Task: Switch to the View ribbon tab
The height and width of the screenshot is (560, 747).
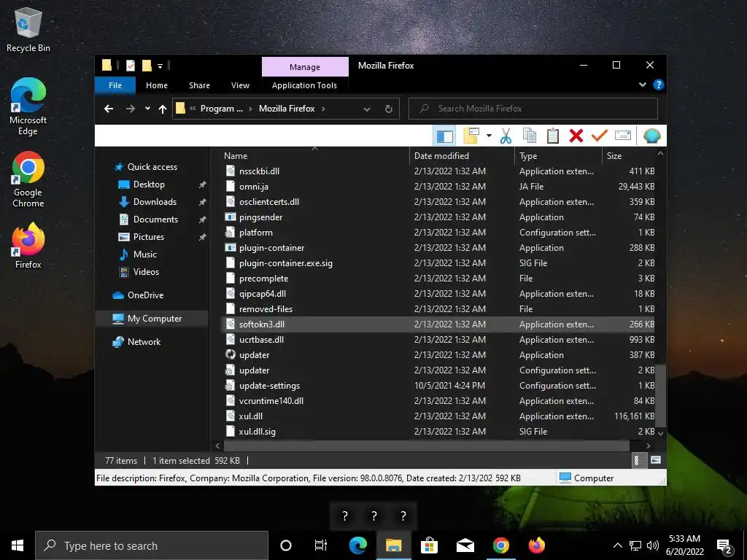Action: click(240, 85)
